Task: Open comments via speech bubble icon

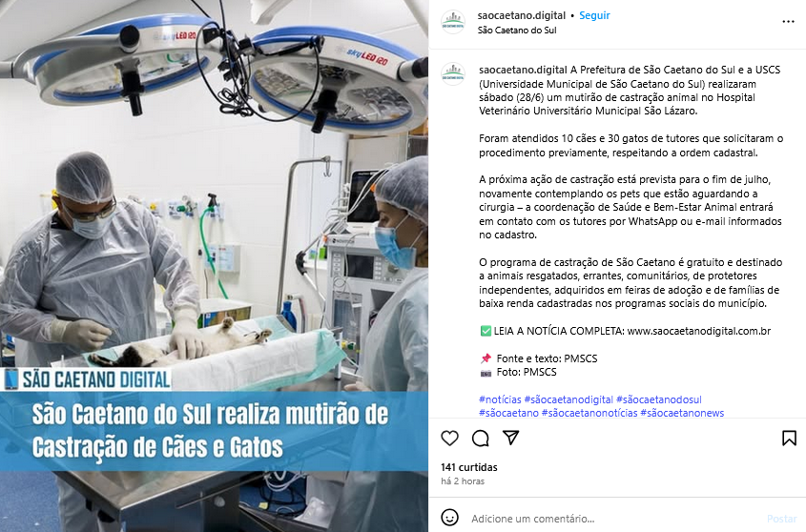Action: (480, 438)
